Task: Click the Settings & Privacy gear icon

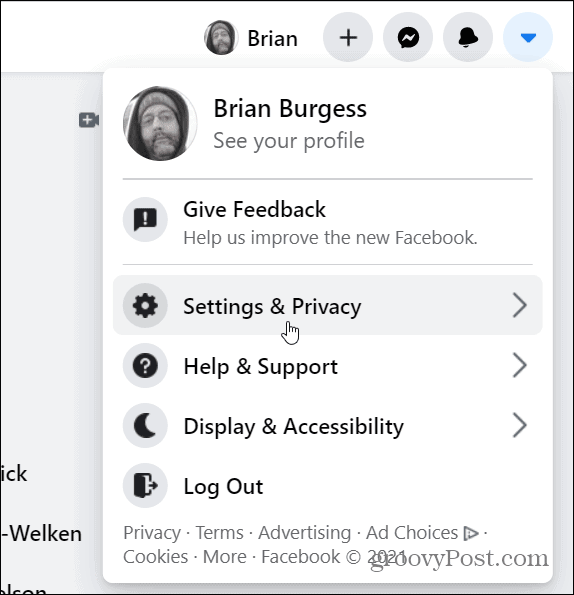Action: click(145, 305)
